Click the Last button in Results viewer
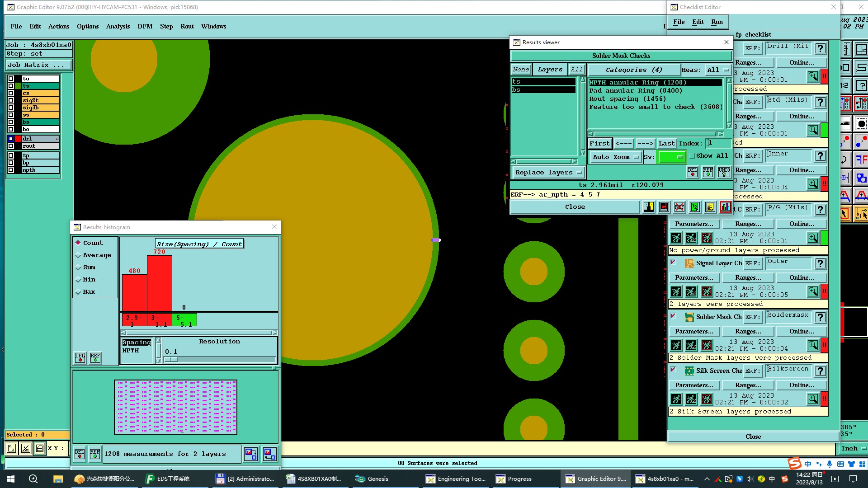 point(666,143)
